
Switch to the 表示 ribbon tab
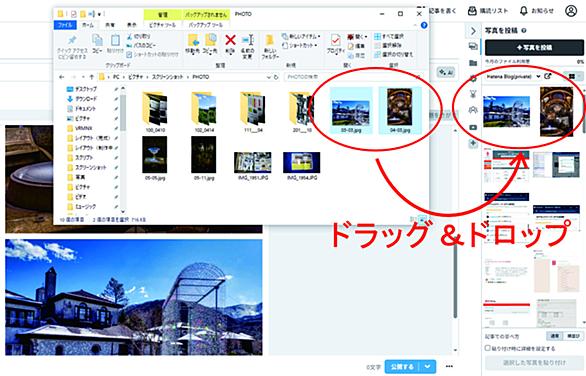pyautogui.click(x=132, y=25)
